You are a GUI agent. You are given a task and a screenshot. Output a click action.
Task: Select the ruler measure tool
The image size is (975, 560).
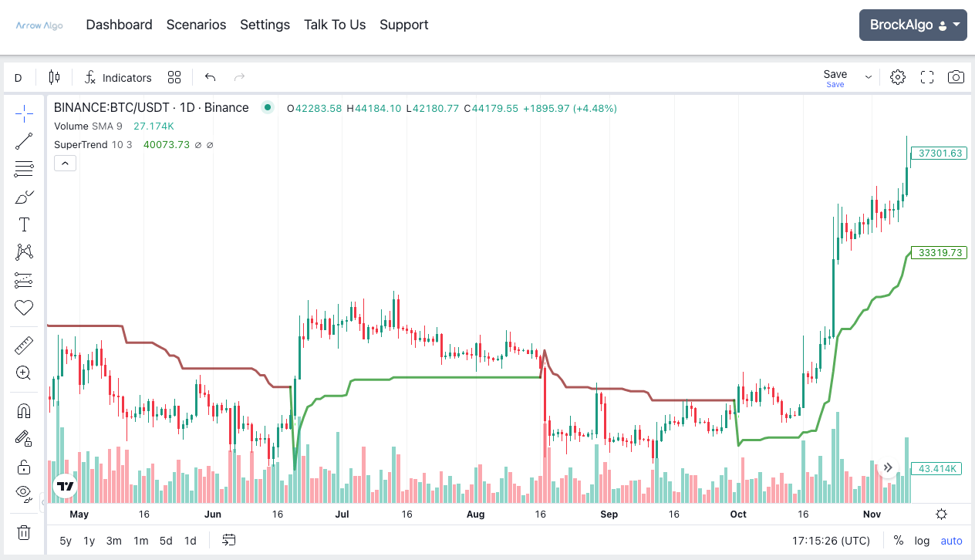(x=23, y=345)
